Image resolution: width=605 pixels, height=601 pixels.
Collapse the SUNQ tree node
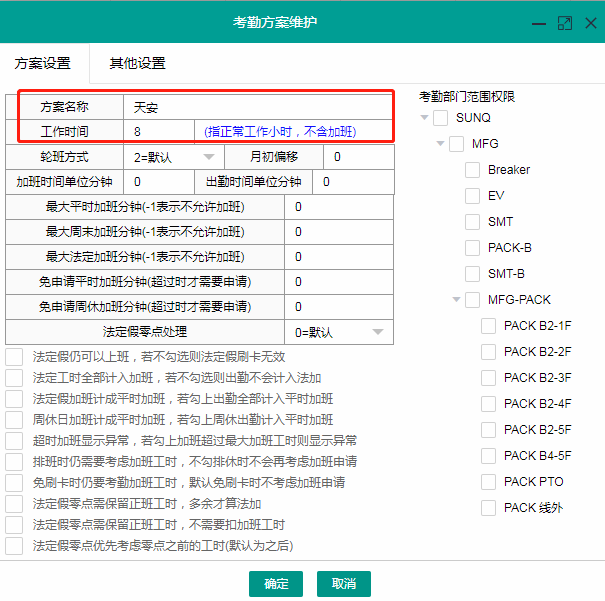(x=425, y=118)
